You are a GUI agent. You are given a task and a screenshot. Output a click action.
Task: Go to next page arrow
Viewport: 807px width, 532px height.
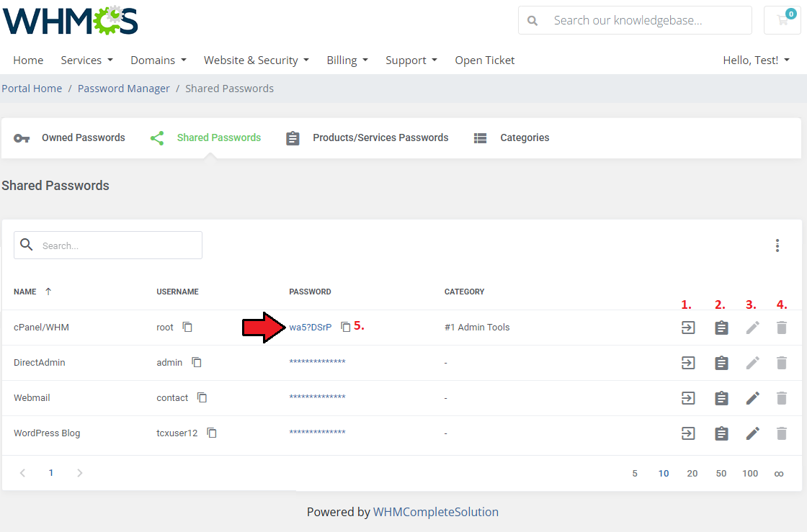point(79,473)
